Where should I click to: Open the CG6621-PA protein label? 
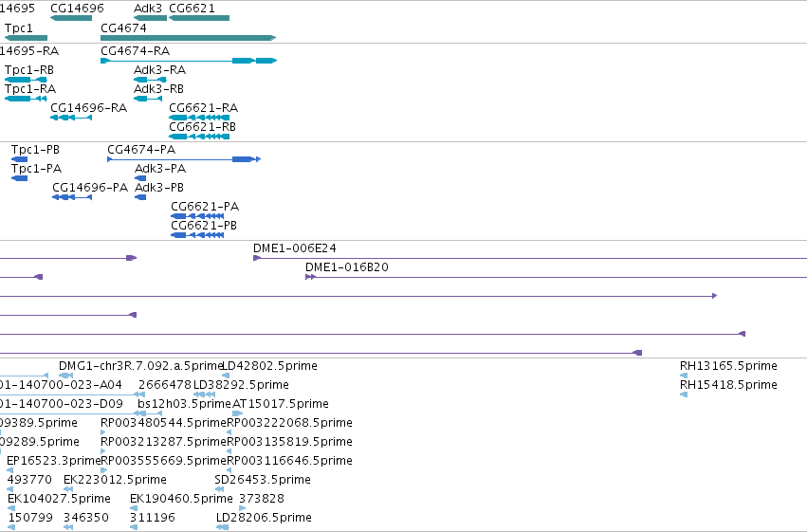(x=205, y=207)
